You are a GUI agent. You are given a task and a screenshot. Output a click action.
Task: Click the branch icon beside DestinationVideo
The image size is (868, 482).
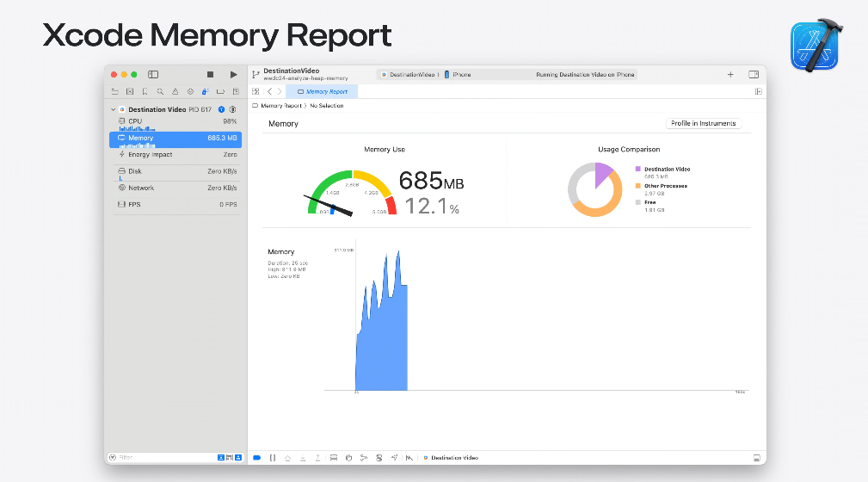click(255, 74)
